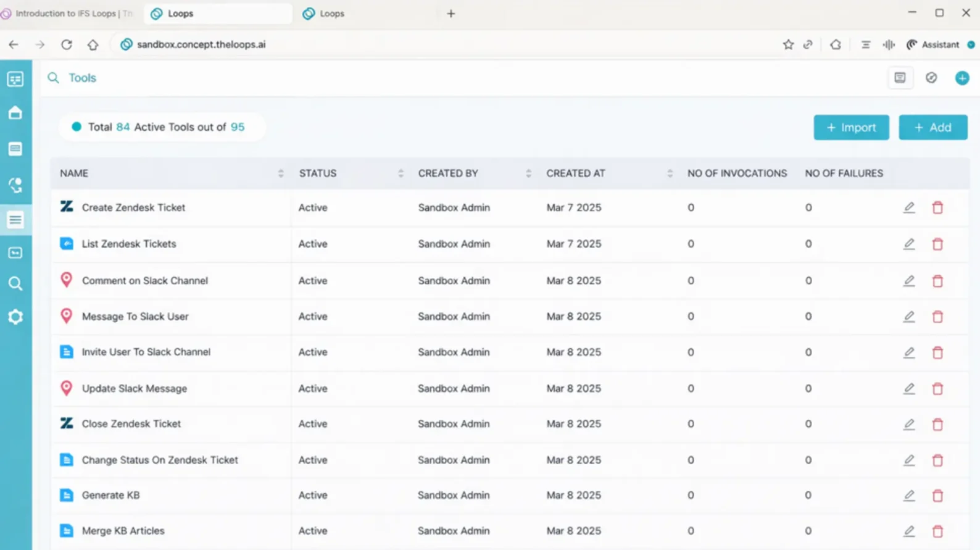The height and width of the screenshot is (550, 980).
Task: Bookmark the page with star icon
Action: 788,44
